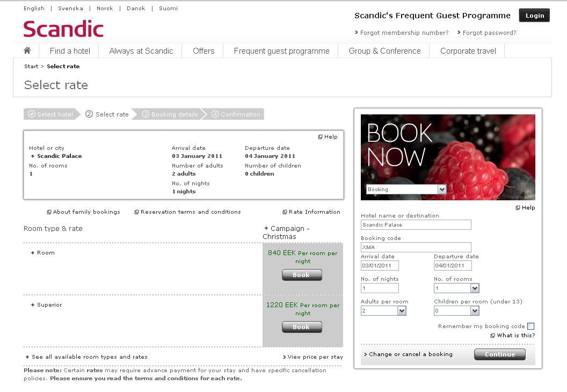The image size is (567, 392).
Task: Open the Always at Scandic menu
Action: click(141, 51)
